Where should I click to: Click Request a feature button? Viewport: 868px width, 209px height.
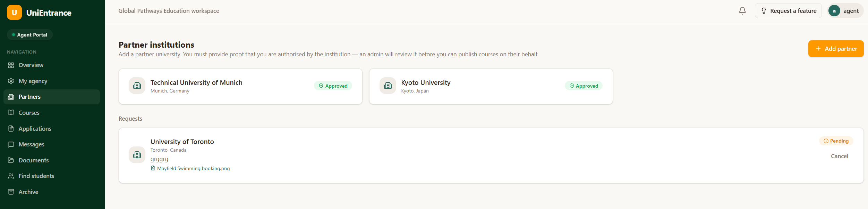click(x=788, y=11)
